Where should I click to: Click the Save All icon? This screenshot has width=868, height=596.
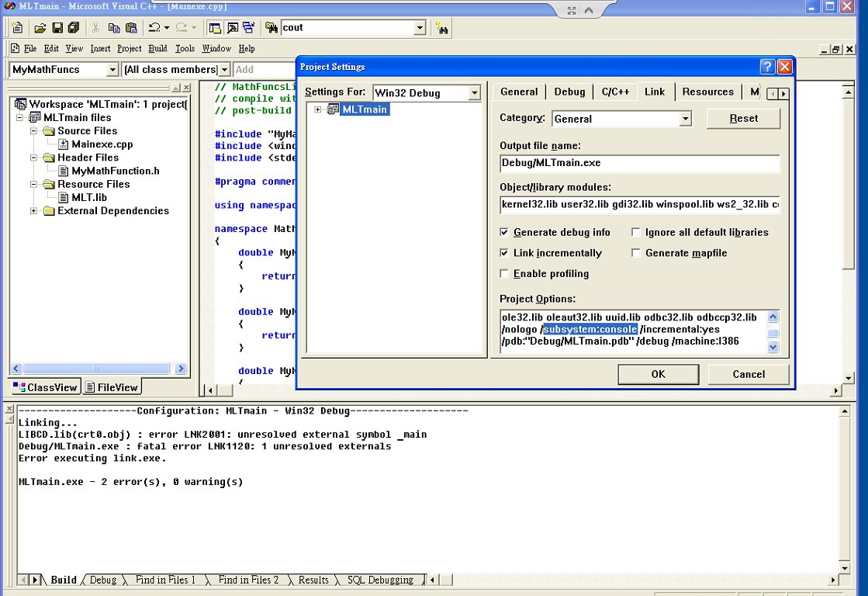pyautogui.click(x=74, y=28)
